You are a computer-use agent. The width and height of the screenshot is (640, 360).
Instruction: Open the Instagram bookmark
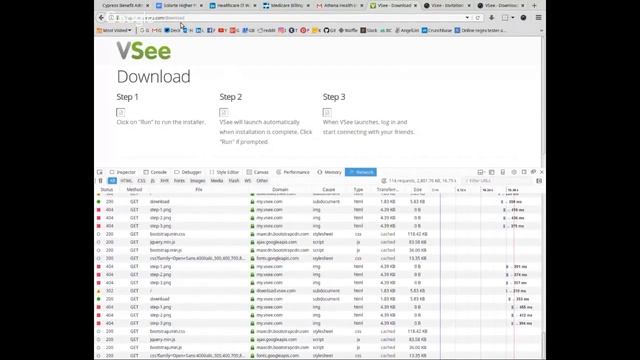(282, 30)
